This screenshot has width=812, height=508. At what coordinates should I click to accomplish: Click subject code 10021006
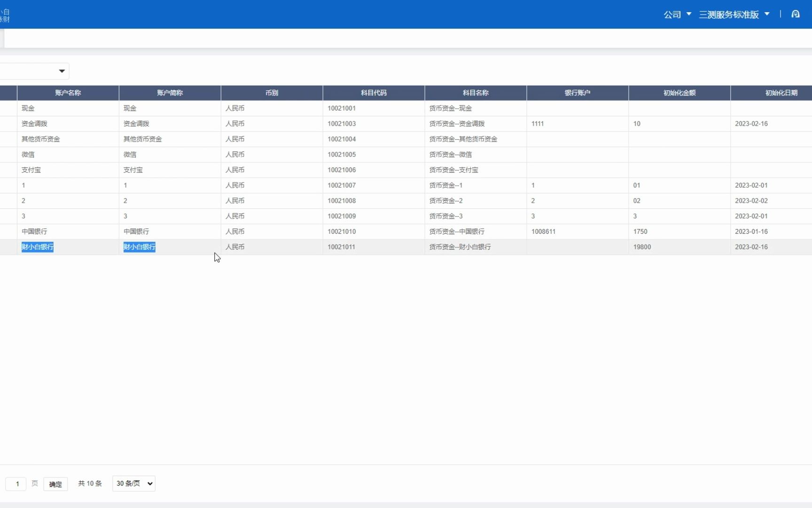[x=342, y=170]
